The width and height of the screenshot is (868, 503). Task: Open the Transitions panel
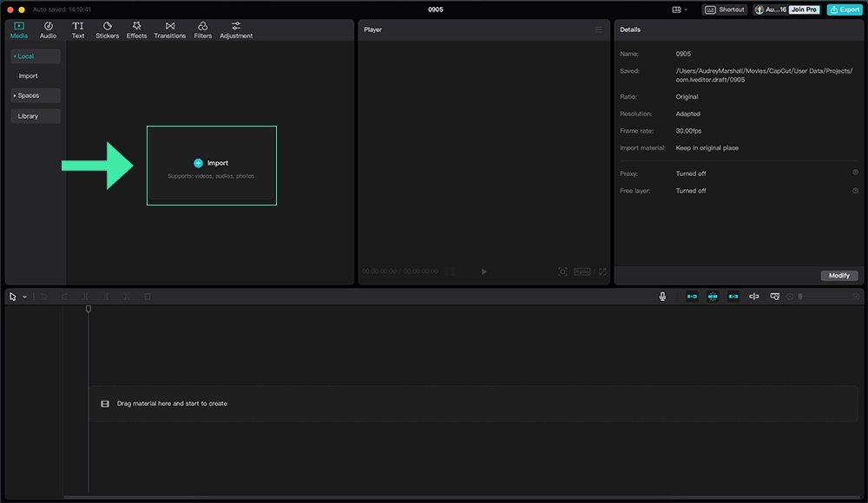pos(169,29)
